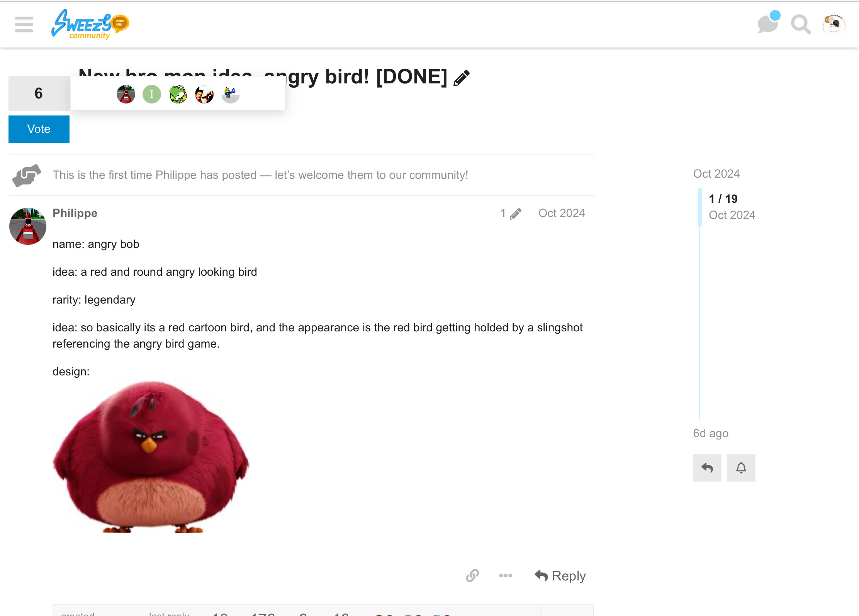Screen dimensions: 859x616
Task: Open the Philippe username link
Action: point(75,213)
